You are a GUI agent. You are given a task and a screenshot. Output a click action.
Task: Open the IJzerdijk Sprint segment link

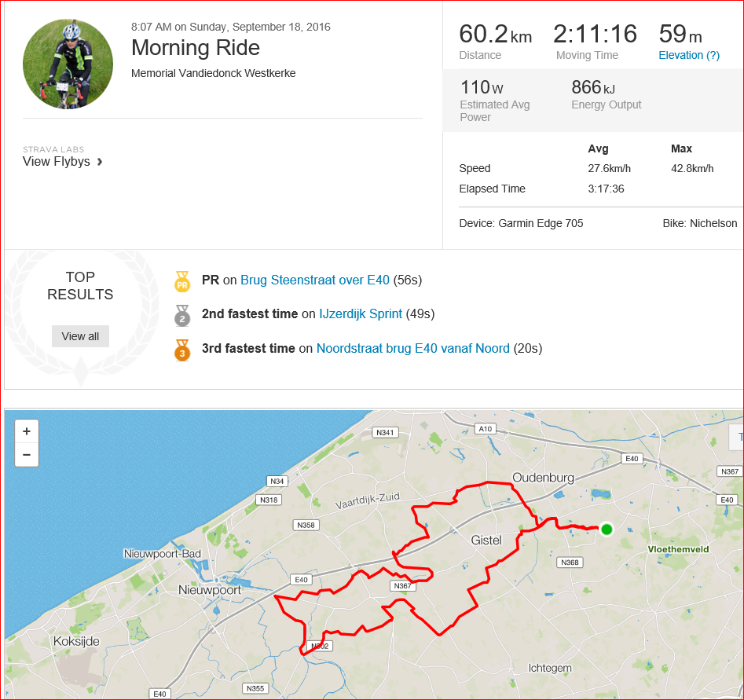[x=361, y=313]
